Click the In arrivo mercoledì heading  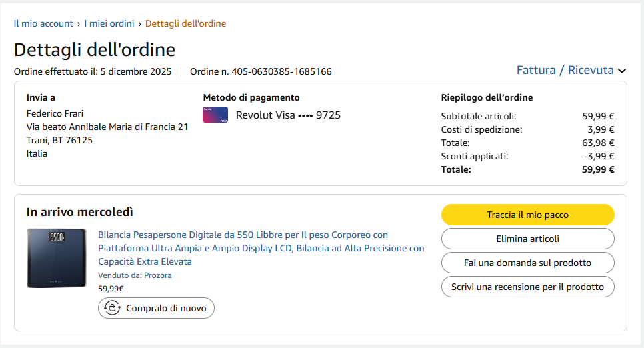point(80,212)
